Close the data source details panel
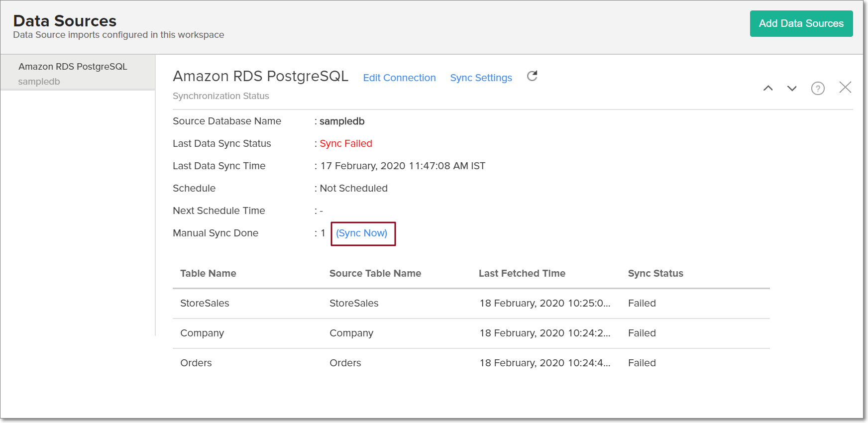The width and height of the screenshot is (868, 423). (x=845, y=88)
